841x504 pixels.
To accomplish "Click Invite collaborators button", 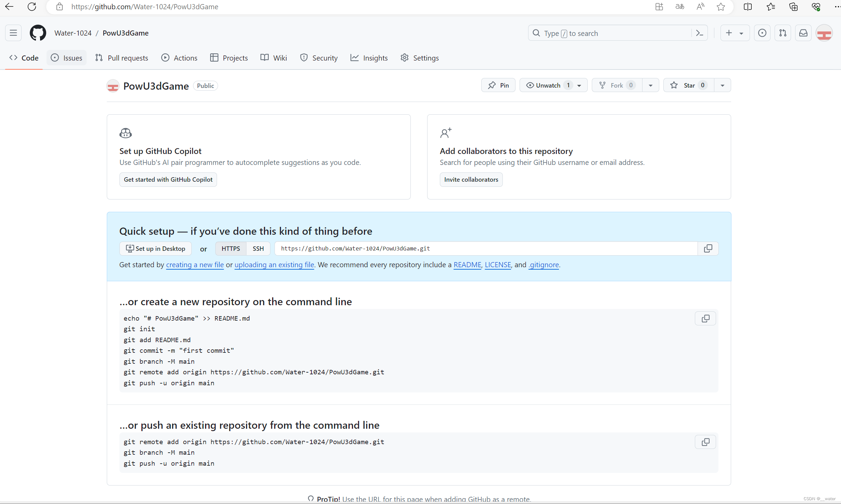I will coord(471,180).
